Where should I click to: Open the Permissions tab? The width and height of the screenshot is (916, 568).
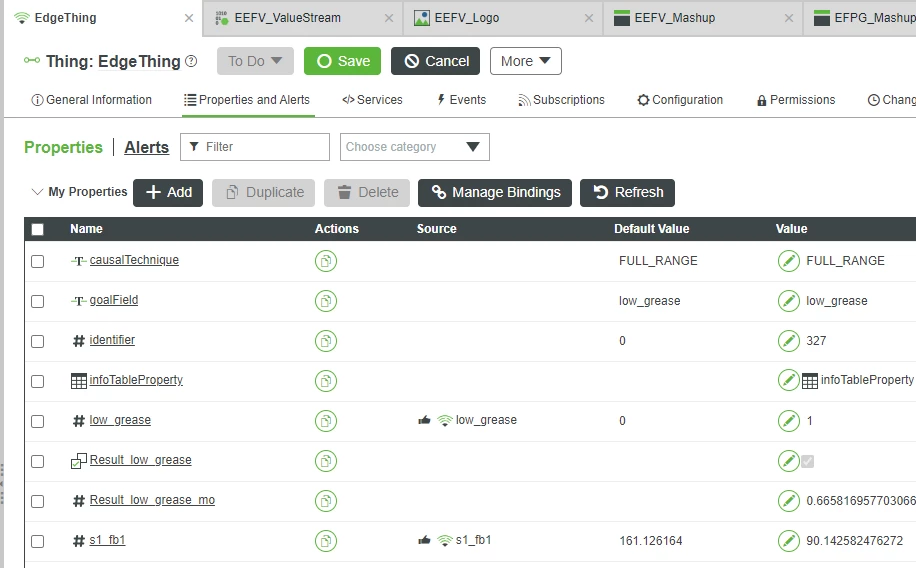point(796,100)
